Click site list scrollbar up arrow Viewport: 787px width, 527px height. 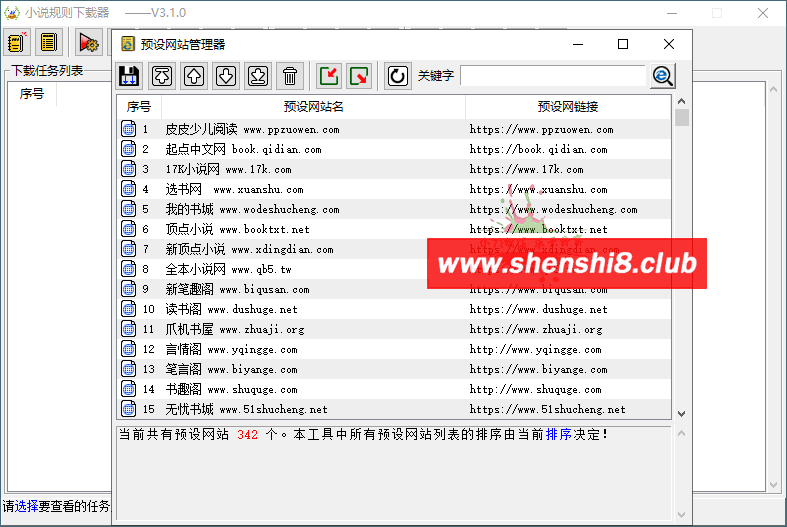pyautogui.click(x=681, y=101)
